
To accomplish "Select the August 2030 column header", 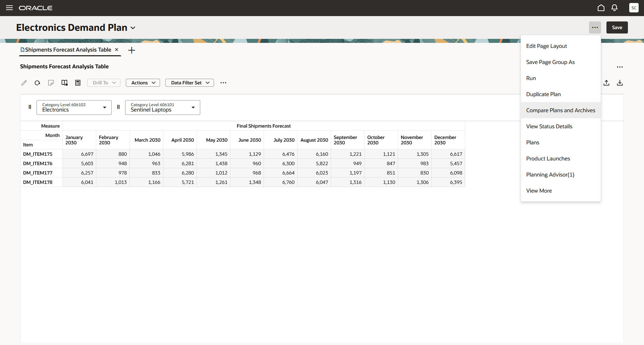I will click(314, 140).
